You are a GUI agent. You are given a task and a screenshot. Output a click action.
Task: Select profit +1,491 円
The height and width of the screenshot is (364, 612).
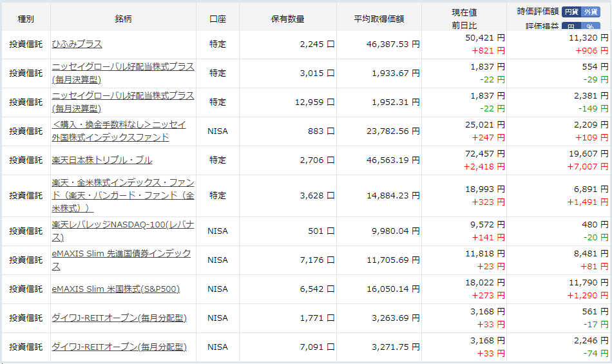click(x=588, y=202)
